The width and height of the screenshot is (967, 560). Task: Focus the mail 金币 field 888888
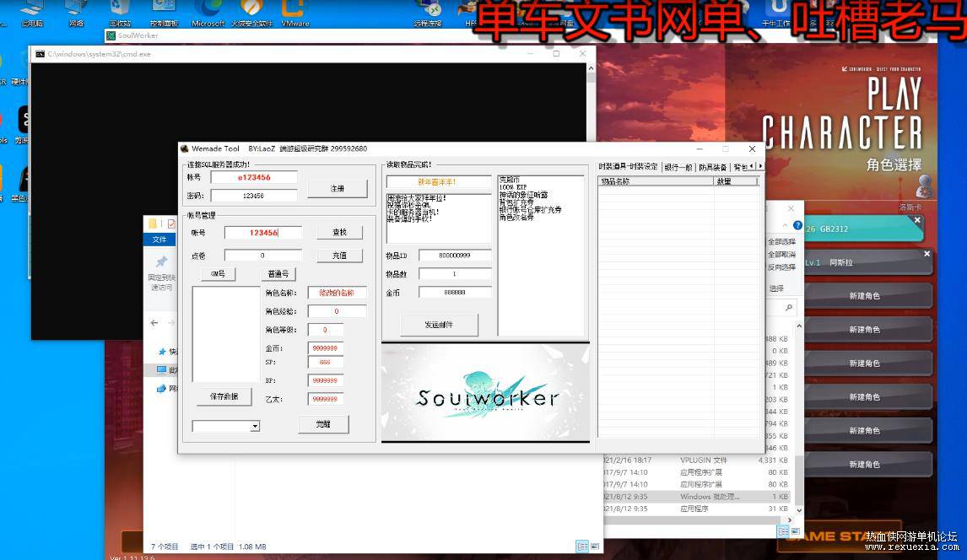pyautogui.click(x=455, y=292)
